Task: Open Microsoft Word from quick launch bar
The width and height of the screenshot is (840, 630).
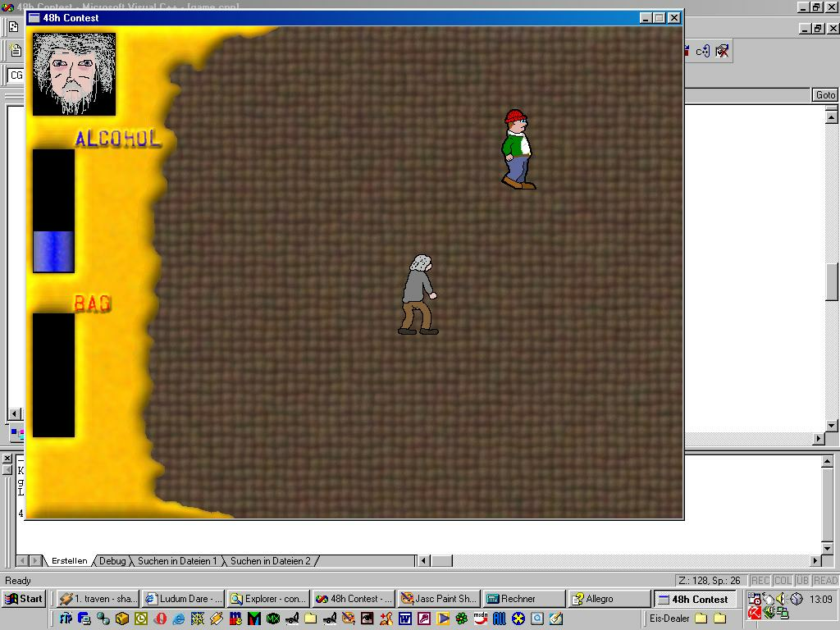Action: (x=405, y=619)
